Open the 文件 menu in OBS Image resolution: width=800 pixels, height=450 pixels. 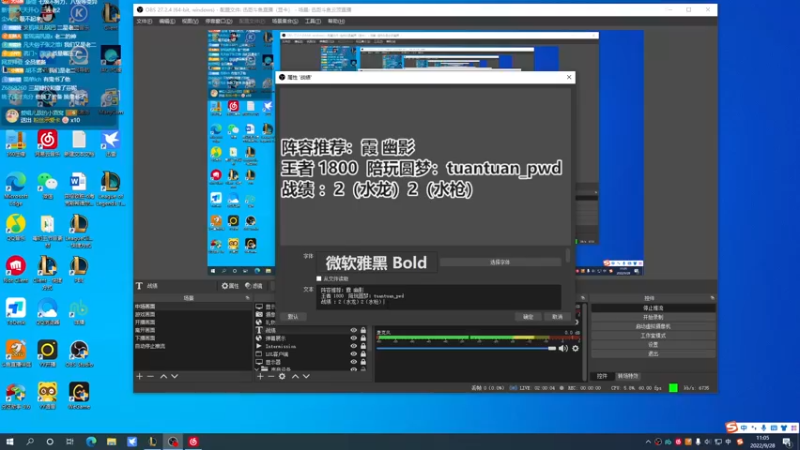[144, 21]
